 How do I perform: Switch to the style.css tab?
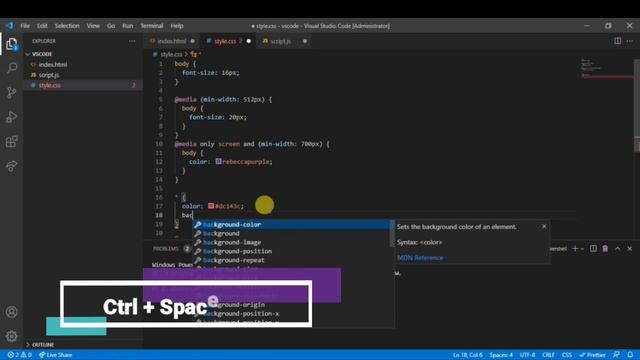(227, 41)
